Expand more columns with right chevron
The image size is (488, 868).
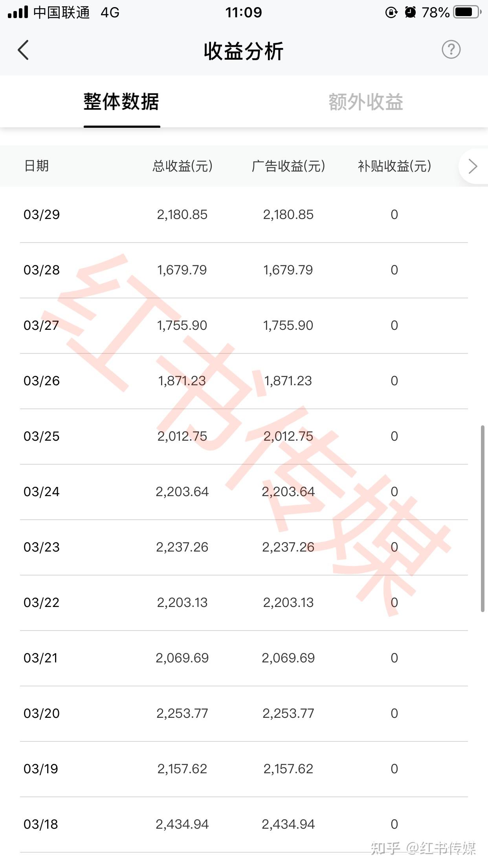point(473,166)
